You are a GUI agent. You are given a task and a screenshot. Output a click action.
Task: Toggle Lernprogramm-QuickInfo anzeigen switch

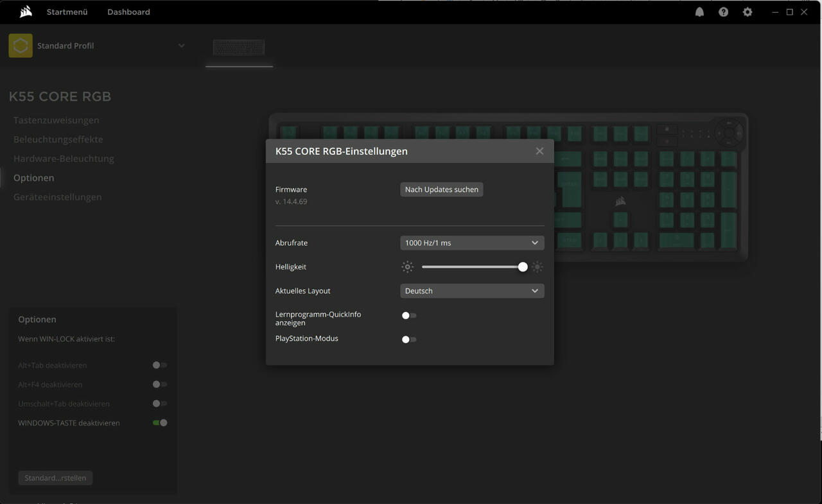pyautogui.click(x=409, y=315)
